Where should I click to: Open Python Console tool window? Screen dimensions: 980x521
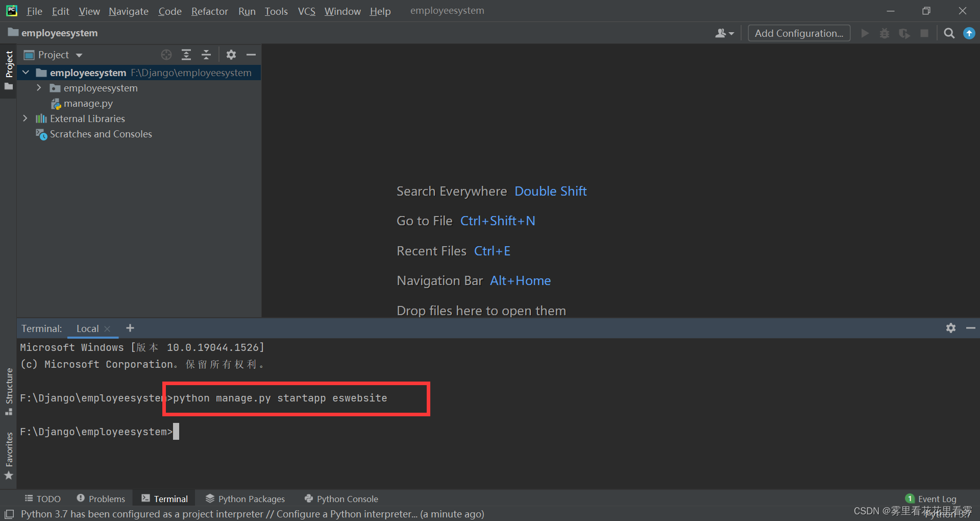pos(341,499)
